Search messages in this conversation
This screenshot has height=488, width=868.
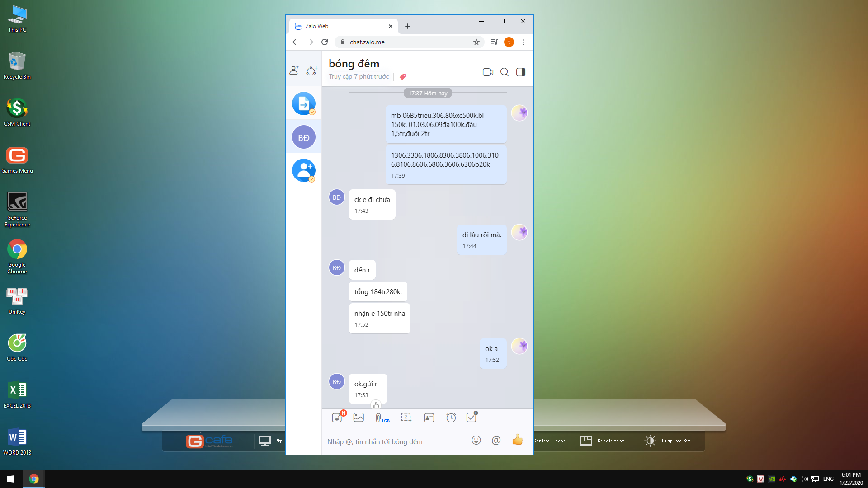tap(505, 72)
